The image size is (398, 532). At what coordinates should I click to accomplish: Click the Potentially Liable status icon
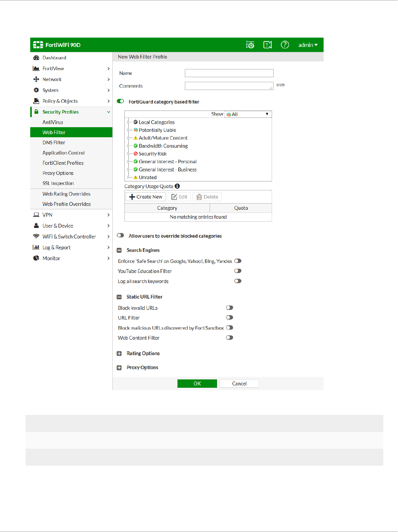click(x=136, y=130)
